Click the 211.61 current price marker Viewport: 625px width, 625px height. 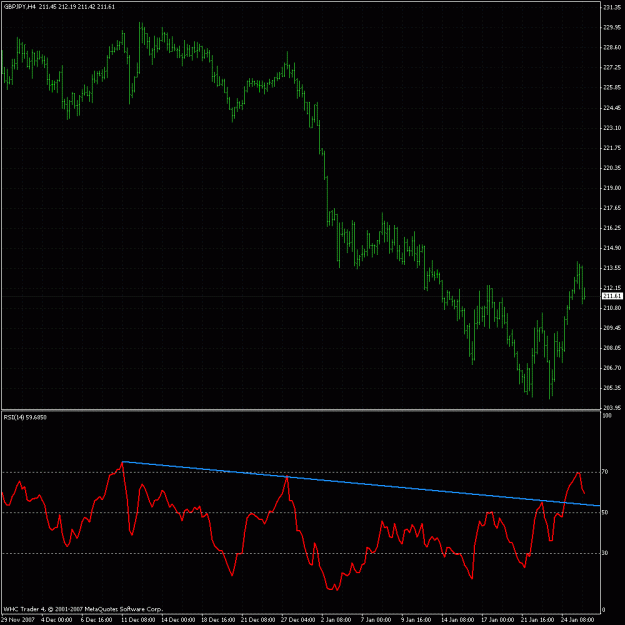(612, 296)
